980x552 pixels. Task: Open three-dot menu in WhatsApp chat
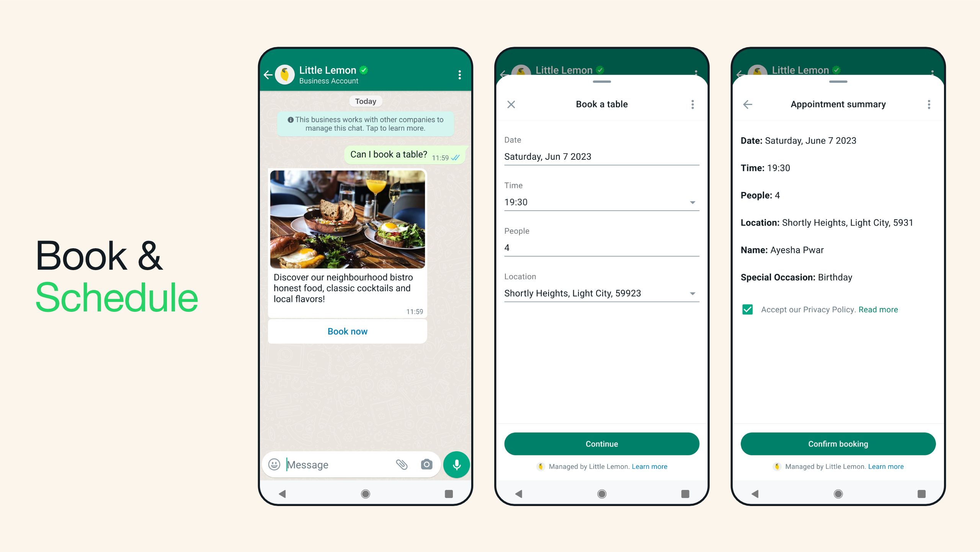point(460,75)
